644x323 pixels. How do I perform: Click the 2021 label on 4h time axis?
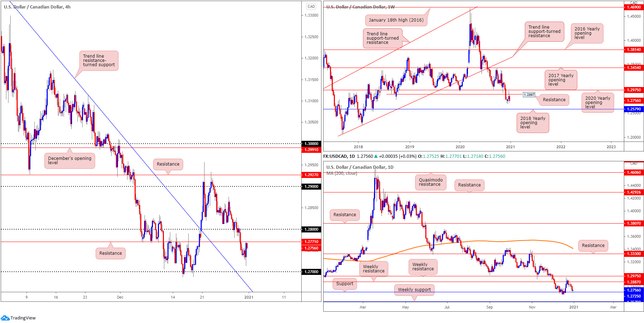click(249, 297)
